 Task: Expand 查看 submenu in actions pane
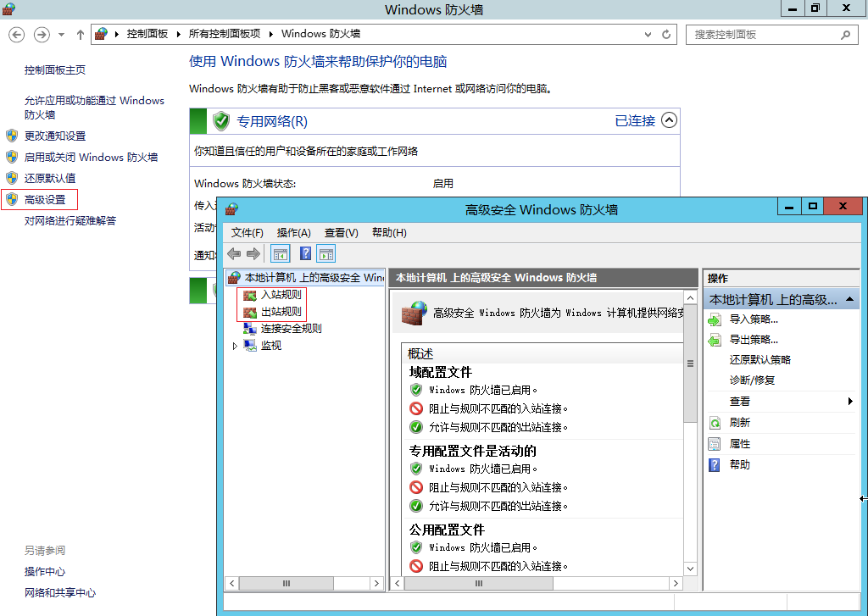tap(849, 402)
